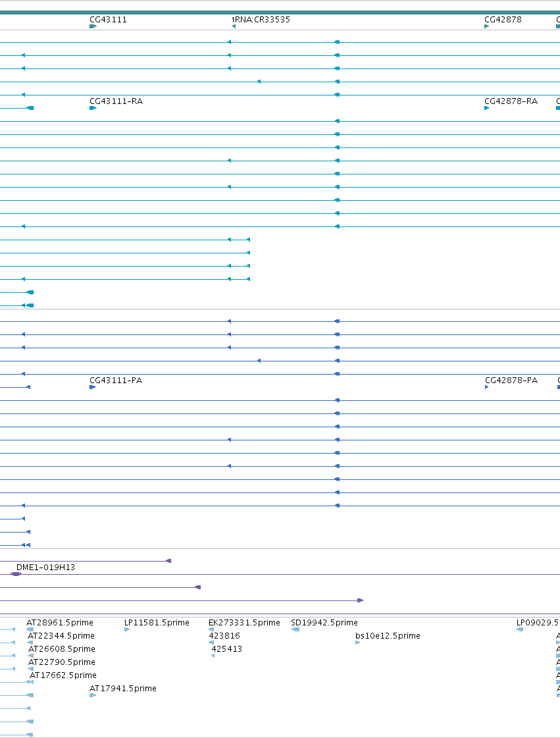The height and width of the screenshot is (738, 560).
Task: Open the CG43111-PA protein label
Action: click(x=116, y=381)
